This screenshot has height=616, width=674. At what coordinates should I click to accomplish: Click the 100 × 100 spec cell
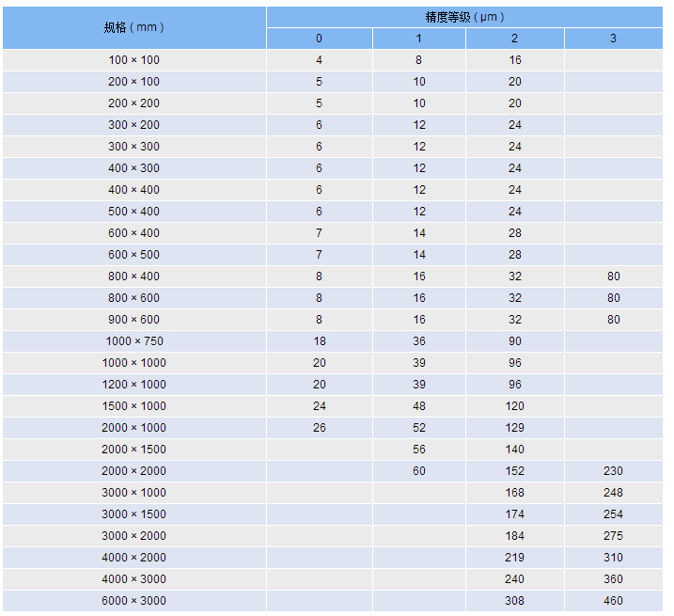134,60
